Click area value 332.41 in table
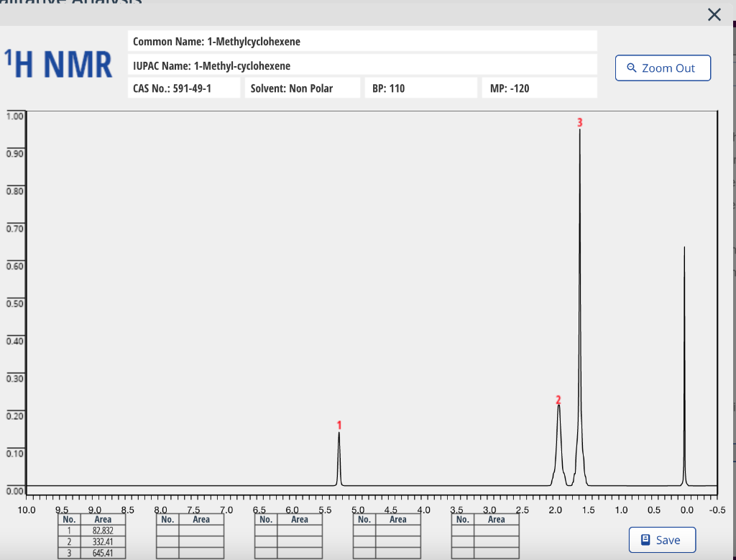The width and height of the screenshot is (736, 560). pyautogui.click(x=103, y=542)
